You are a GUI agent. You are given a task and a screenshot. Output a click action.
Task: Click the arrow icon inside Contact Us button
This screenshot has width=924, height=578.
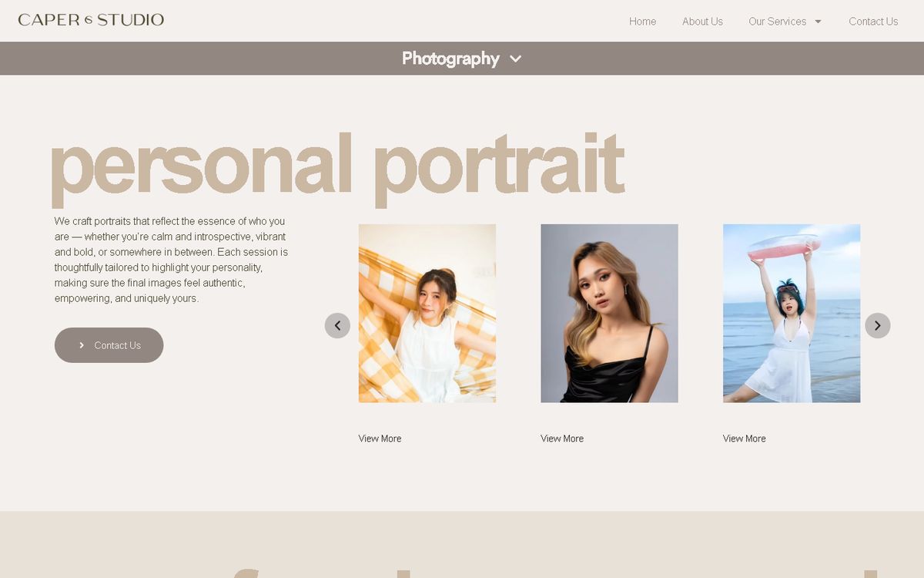[x=82, y=345]
